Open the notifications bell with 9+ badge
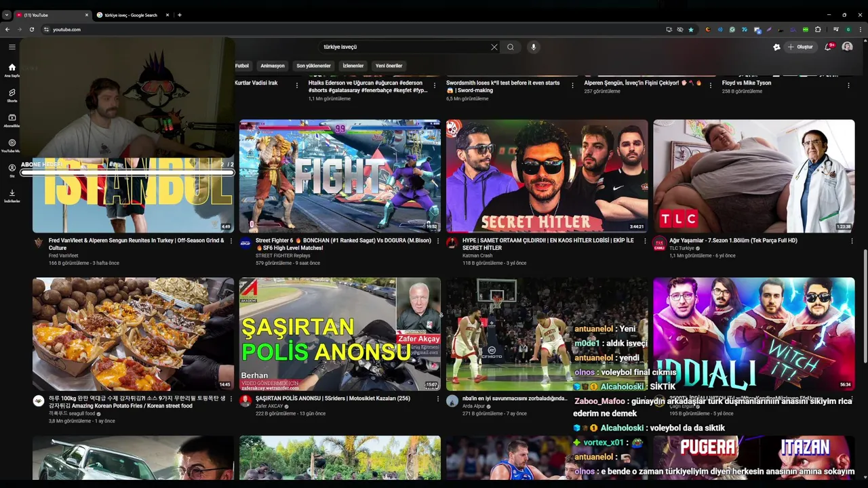The height and width of the screenshot is (488, 868). pyautogui.click(x=828, y=47)
